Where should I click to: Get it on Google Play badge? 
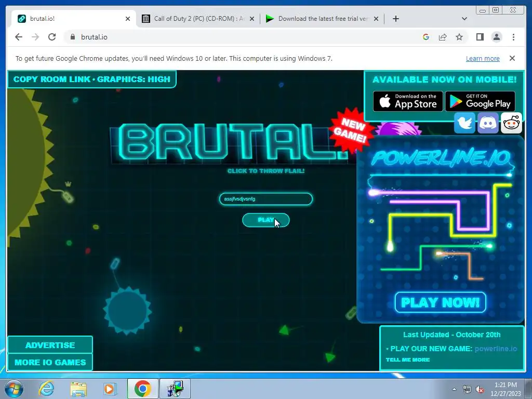coord(480,101)
